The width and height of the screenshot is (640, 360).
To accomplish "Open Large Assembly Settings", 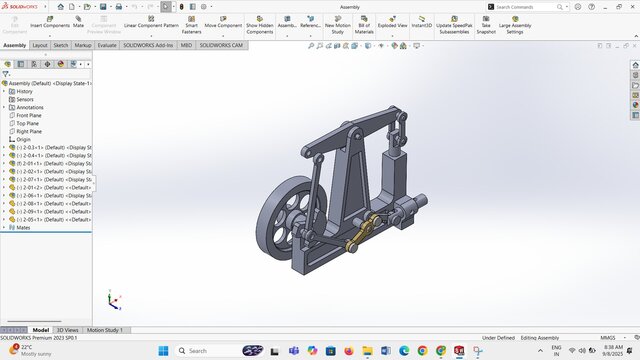I will [515, 25].
